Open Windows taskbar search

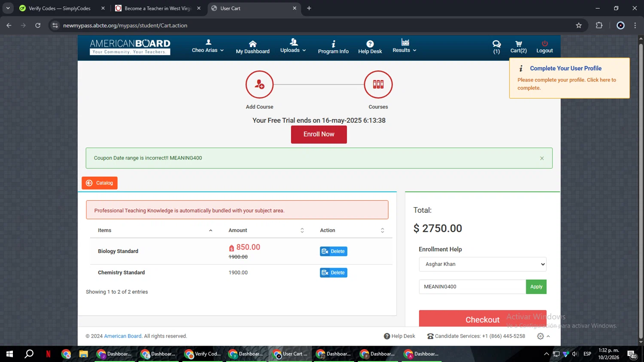point(29,354)
